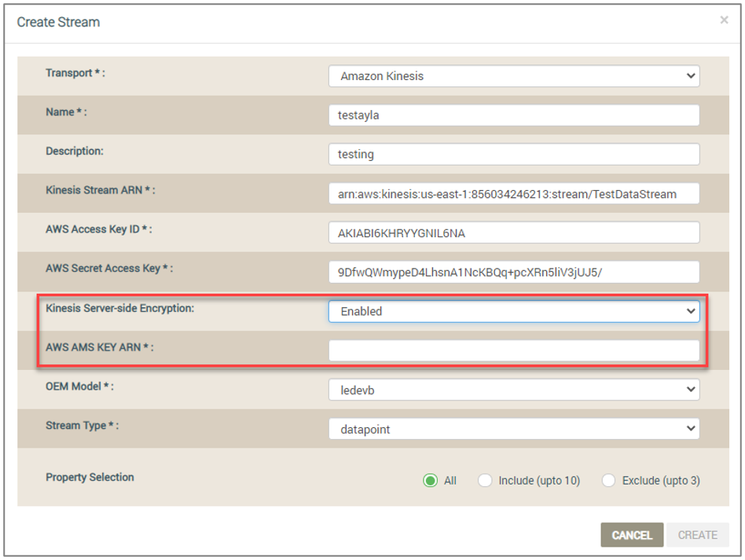This screenshot has height=560, width=745.
Task: Click the CANCEL button
Action: [x=632, y=535]
